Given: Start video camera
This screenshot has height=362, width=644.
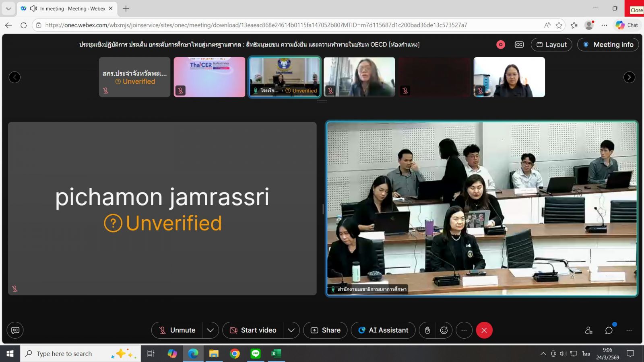Looking at the screenshot, I should point(253,330).
